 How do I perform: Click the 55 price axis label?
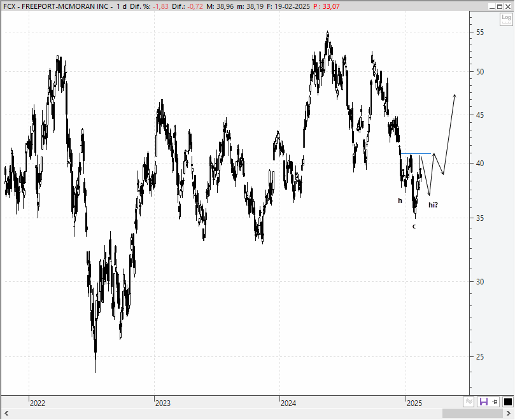(480, 32)
